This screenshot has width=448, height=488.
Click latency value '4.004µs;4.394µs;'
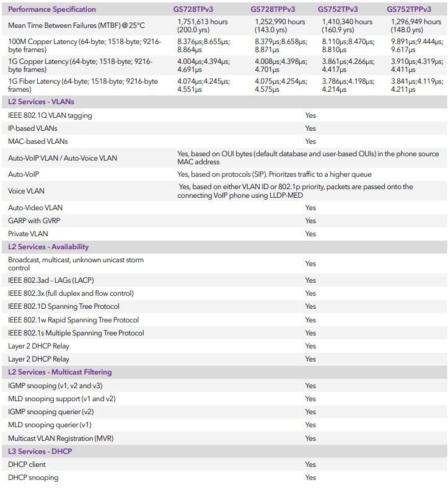(204, 61)
